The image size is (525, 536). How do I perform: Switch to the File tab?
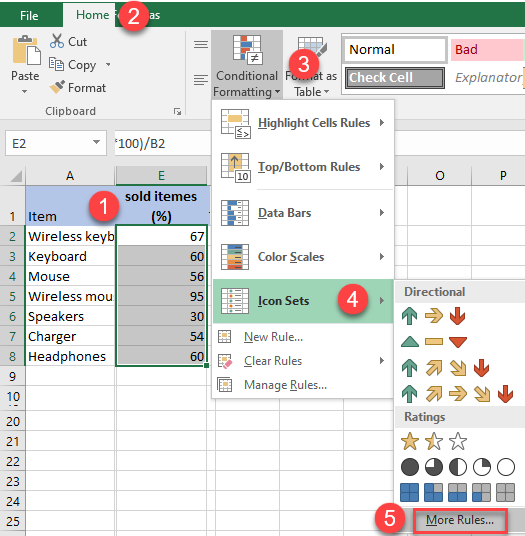pyautogui.click(x=29, y=15)
